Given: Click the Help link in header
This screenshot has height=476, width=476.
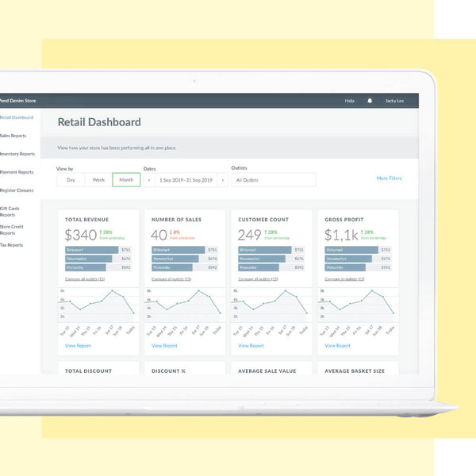Looking at the screenshot, I should pos(349,101).
